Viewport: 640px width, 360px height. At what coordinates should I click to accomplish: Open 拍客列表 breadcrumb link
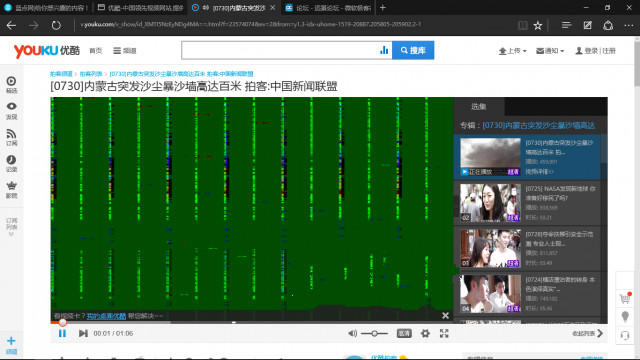click(x=91, y=74)
